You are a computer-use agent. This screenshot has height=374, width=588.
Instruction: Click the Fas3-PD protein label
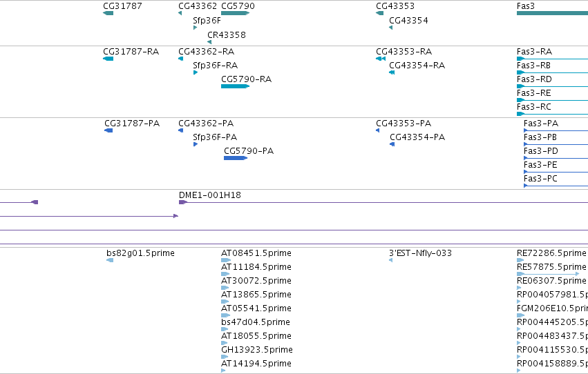click(541, 151)
